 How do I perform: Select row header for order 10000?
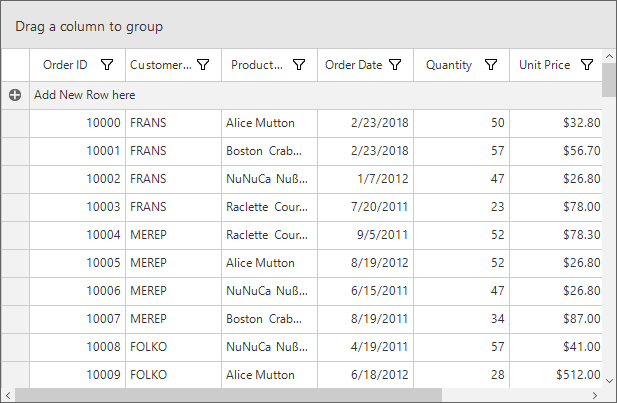tap(15, 123)
